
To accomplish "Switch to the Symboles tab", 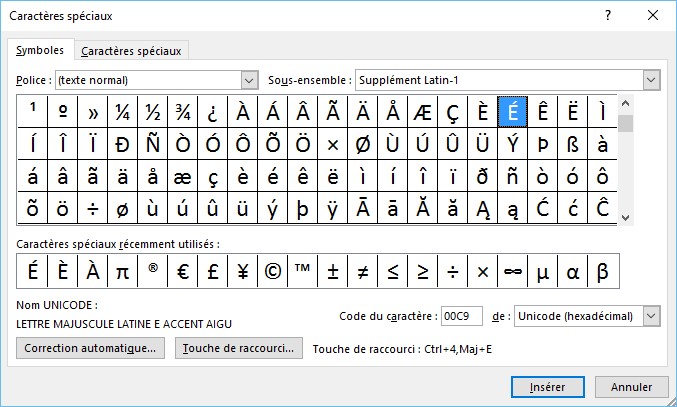I will [40, 50].
